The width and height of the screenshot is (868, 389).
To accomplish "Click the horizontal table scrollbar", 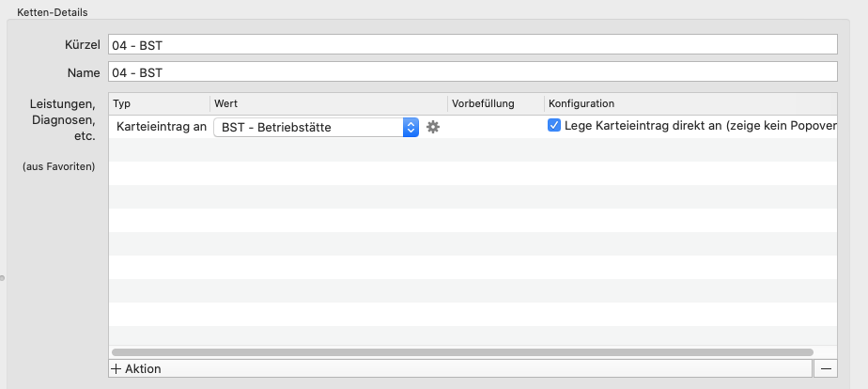I will click(x=462, y=352).
